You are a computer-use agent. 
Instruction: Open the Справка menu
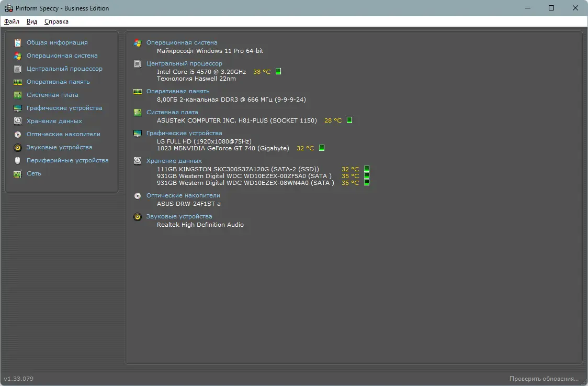(x=56, y=21)
